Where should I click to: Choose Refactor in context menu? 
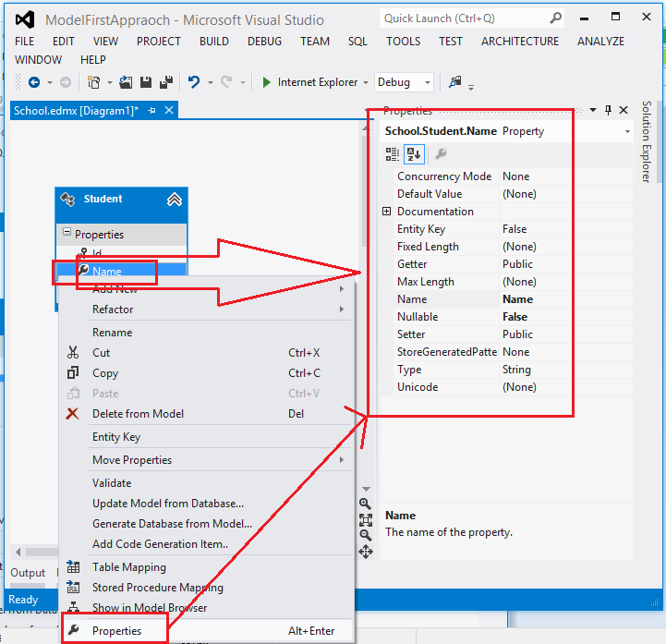point(206,310)
